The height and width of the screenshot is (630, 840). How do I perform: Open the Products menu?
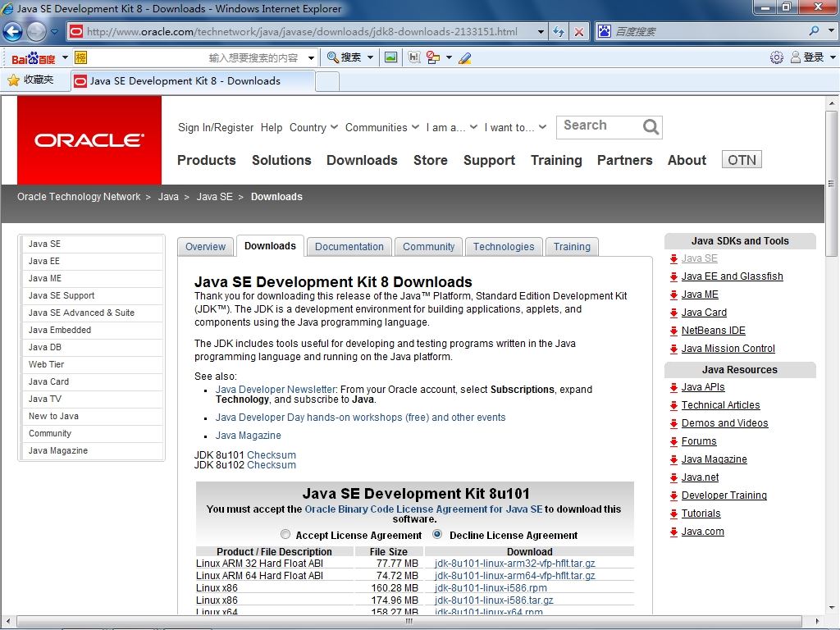click(206, 160)
